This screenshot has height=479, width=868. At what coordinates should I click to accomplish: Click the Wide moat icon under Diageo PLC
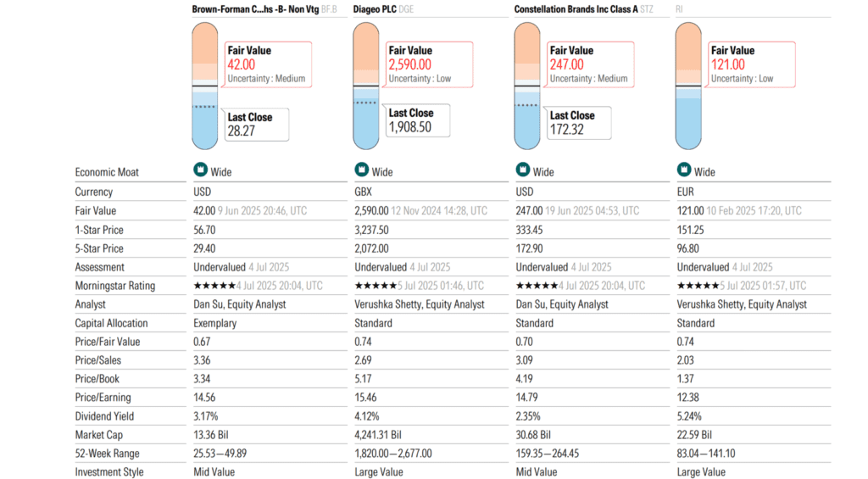pyautogui.click(x=361, y=170)
